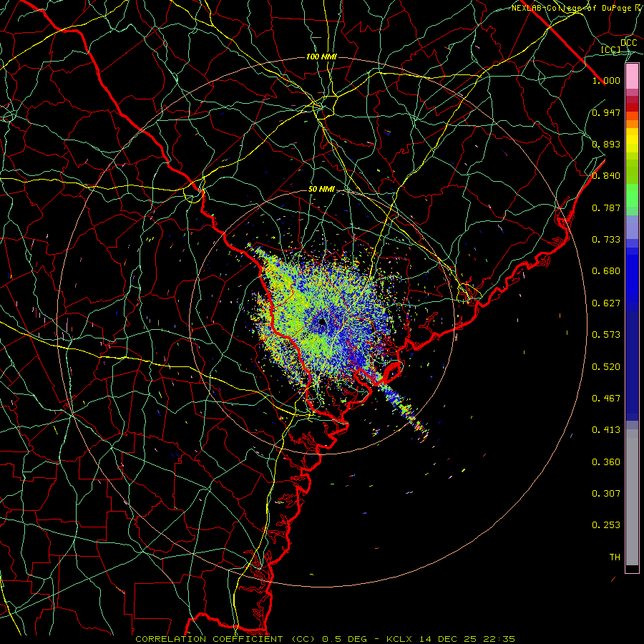
Task: Click the 0.627 color scale label
Action: pyautogui.click(x=606, y=303)
